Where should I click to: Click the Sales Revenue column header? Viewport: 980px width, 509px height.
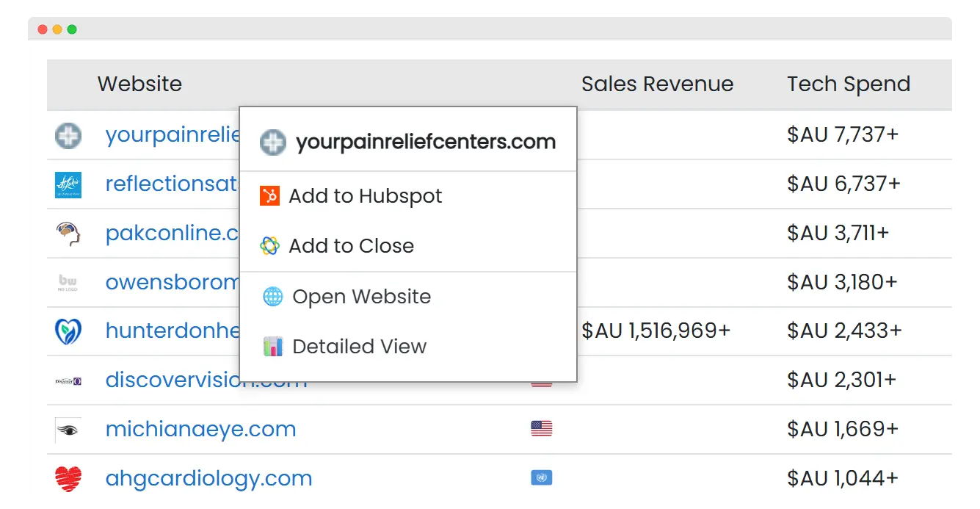(x=657, y=84)
